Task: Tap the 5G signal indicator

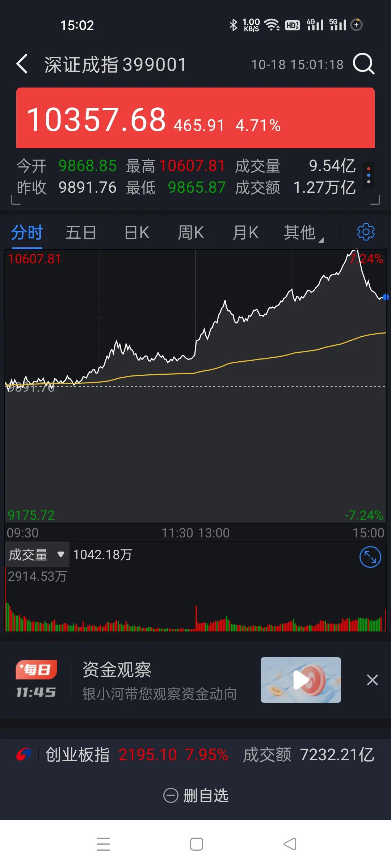Action: [x=337, y=25]
